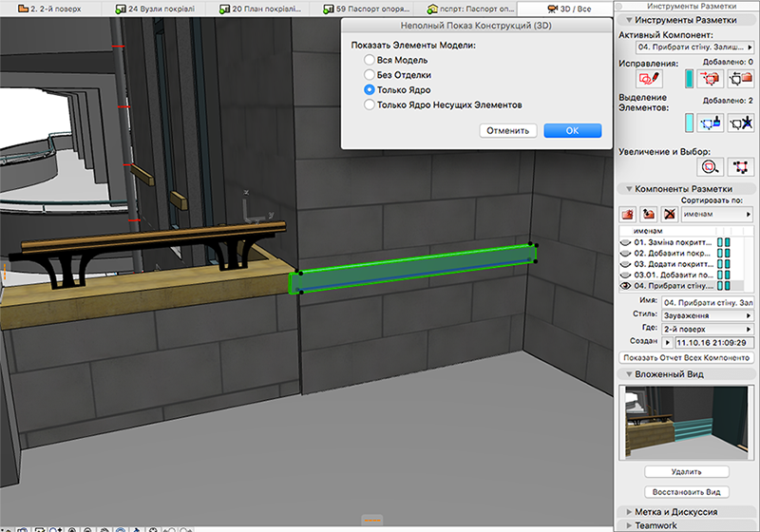760x532 pixels.
Task: Select 'Только Ядро Несущих Элементов' option
Action: tap(370, 104)
